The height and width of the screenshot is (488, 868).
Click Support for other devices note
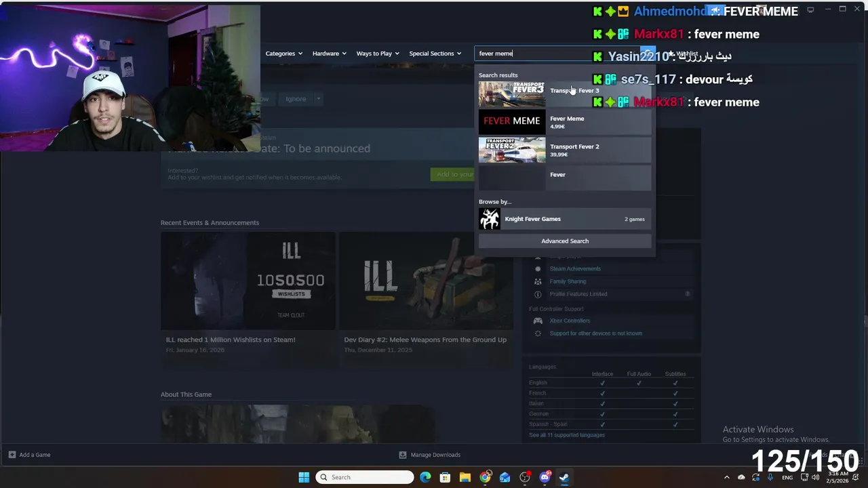595,333
